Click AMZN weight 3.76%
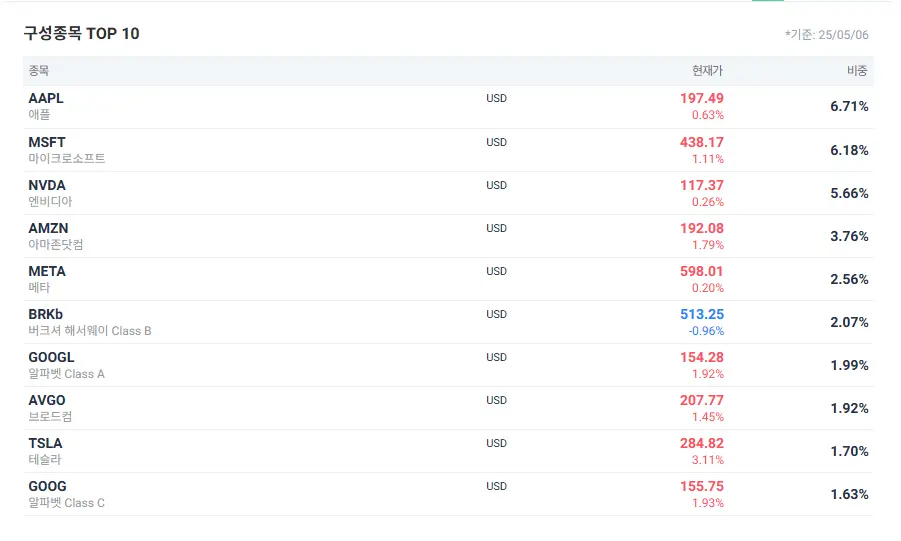The image size is (901, 541). [849, 236]
